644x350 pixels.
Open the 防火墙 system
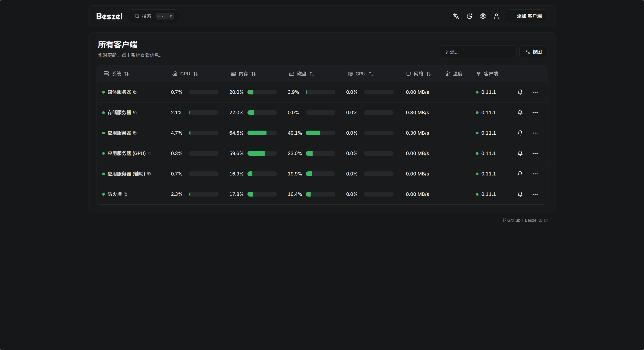[115, 194]
